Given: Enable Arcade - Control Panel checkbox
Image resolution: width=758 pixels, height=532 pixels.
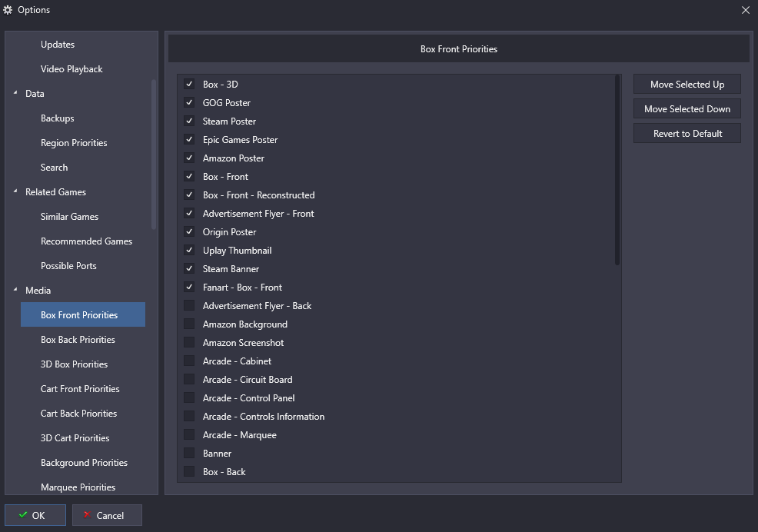Looking at the screenshot, I should click(x=189, y=397).
